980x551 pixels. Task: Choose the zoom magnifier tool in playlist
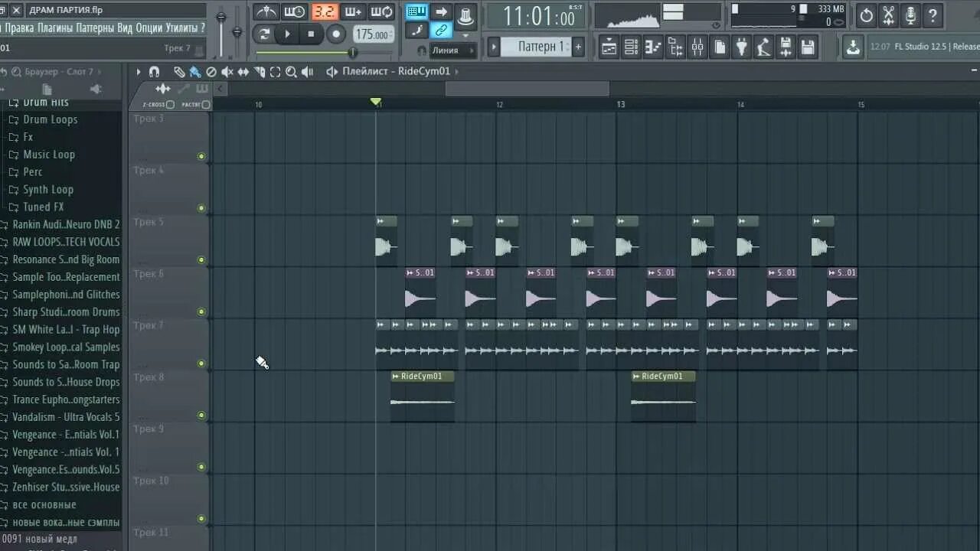pyautogui.click(x=292, y=71)
